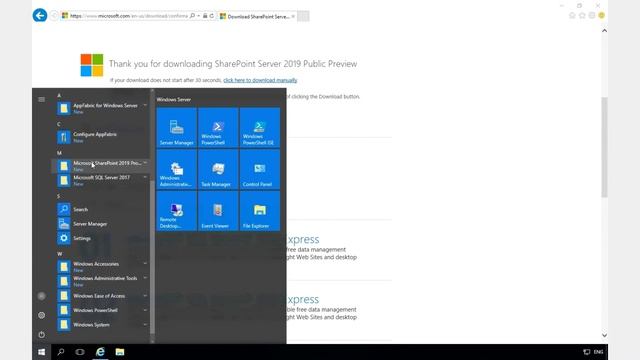Screen dimensions: 640x360
Task: Open the Control Panel tile
Action: [x=260, y=169]
